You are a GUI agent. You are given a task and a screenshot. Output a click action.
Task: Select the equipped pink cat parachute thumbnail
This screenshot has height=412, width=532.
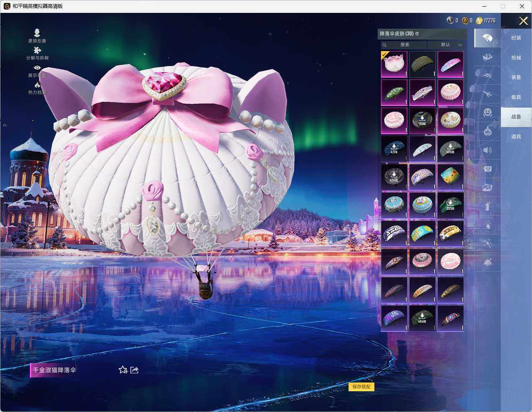coord(394,64)
